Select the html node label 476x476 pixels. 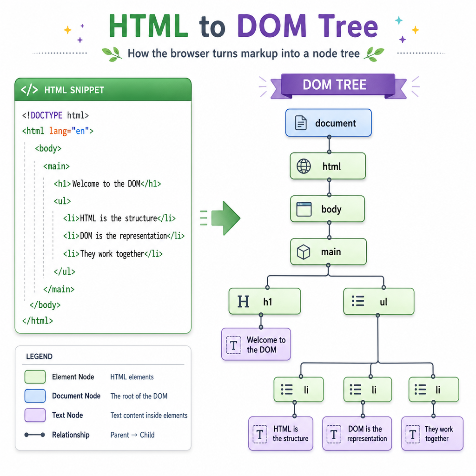coord(331,166)
